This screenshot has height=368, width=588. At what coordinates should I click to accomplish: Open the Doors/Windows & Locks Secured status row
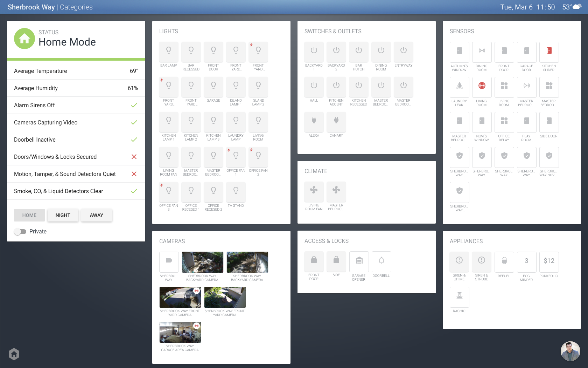pyautogui.click(x=76, y=157)
